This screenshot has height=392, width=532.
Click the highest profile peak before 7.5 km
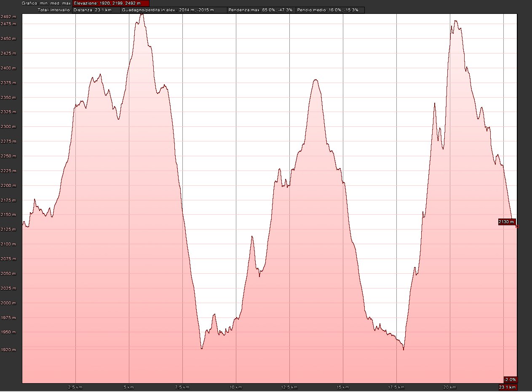[142, 14]
